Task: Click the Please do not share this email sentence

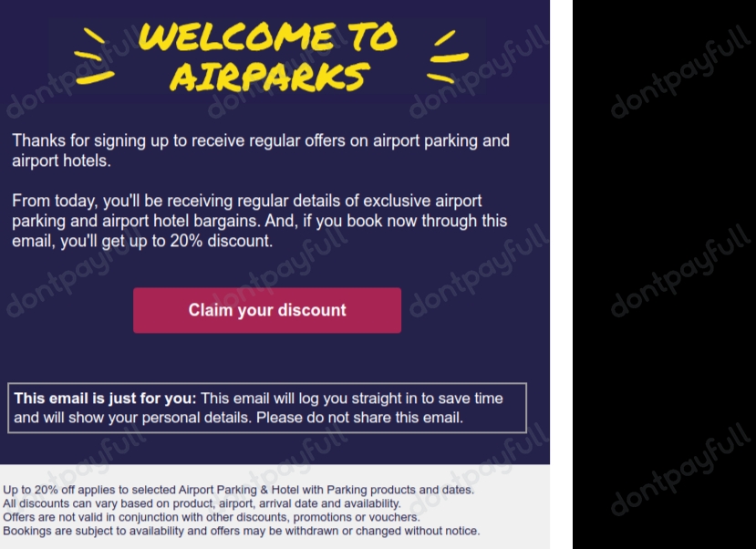Action: pos(359,418)
